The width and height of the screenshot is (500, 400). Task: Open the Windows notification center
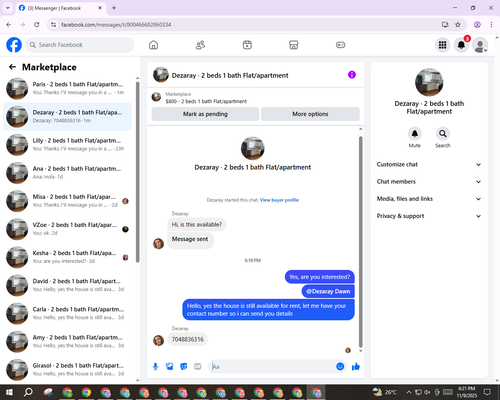pos(487,392)
